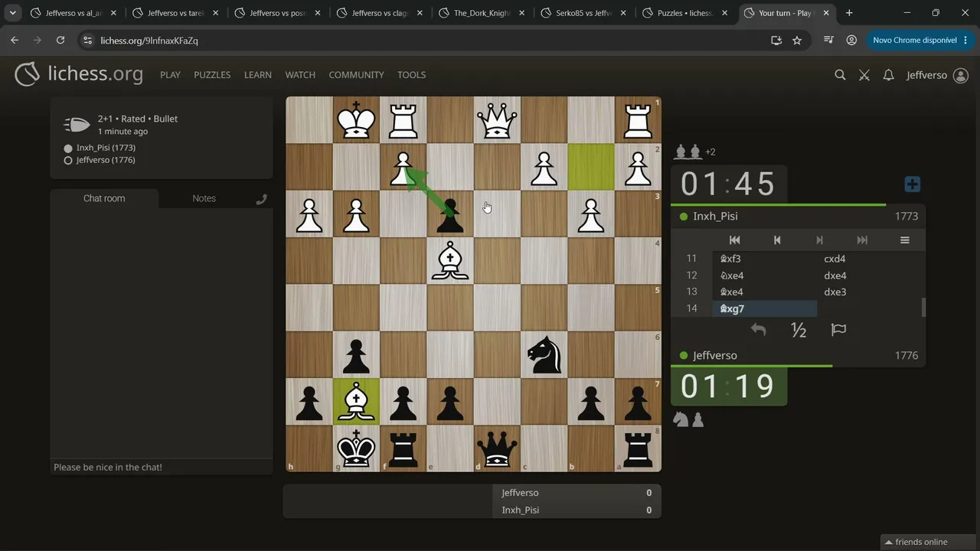
Task: Click the install app icon in address bar
Action: [776, 40]
